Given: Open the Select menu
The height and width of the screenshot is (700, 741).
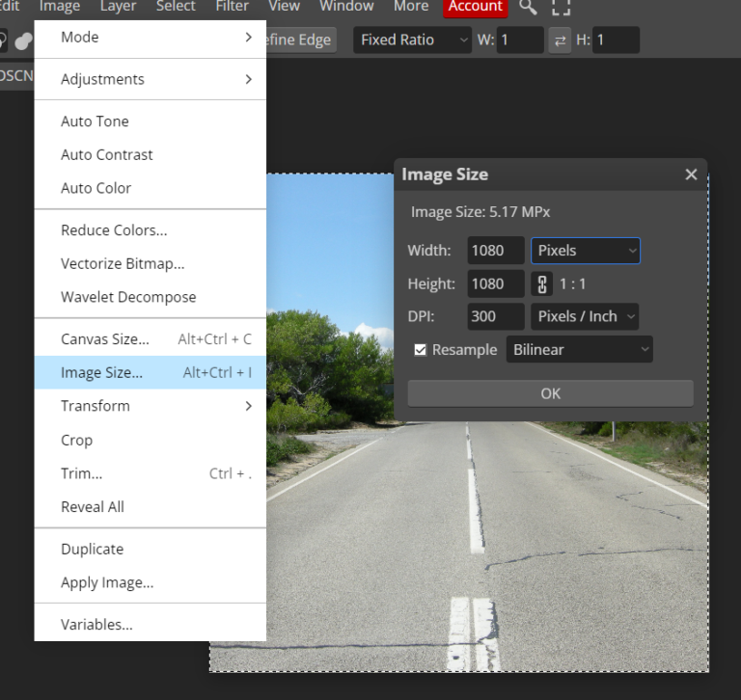Looking at the screenshot, I should pos(176,7).
